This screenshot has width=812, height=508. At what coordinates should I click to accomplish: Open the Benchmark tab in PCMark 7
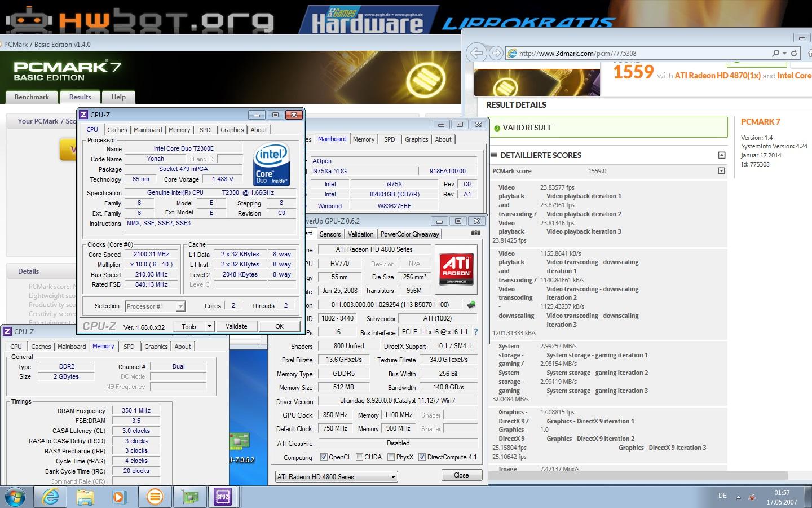(32, 97)
